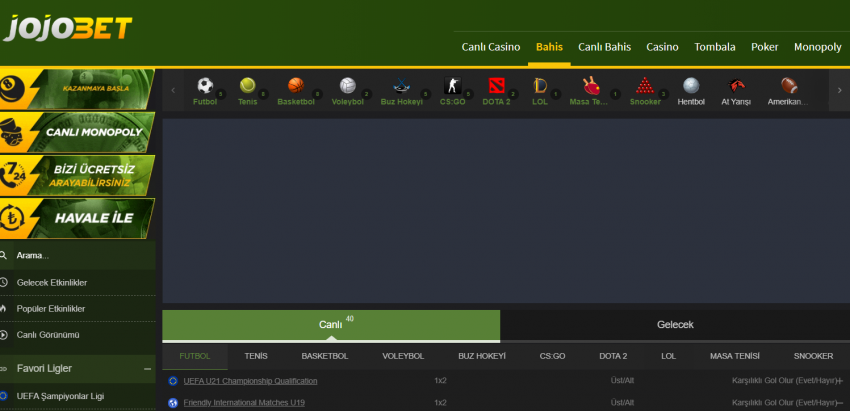Screen dimensions: 850x411
Task: Click the Jojobet logo
Action: pos(67,28)
